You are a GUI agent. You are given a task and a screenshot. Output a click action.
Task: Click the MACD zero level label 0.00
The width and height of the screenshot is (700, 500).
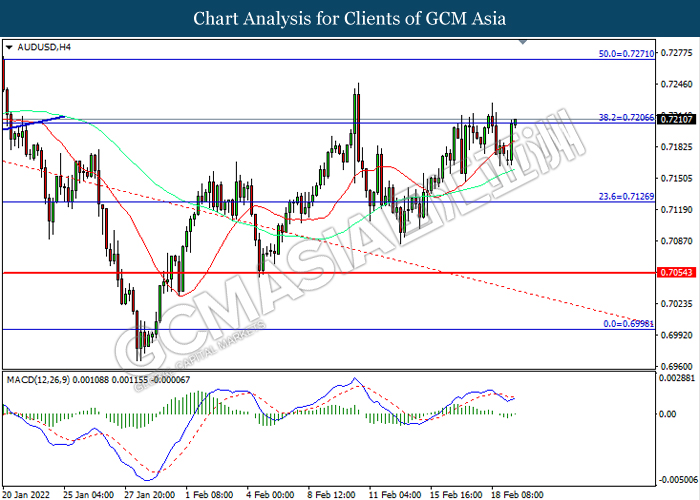(667, 414)
